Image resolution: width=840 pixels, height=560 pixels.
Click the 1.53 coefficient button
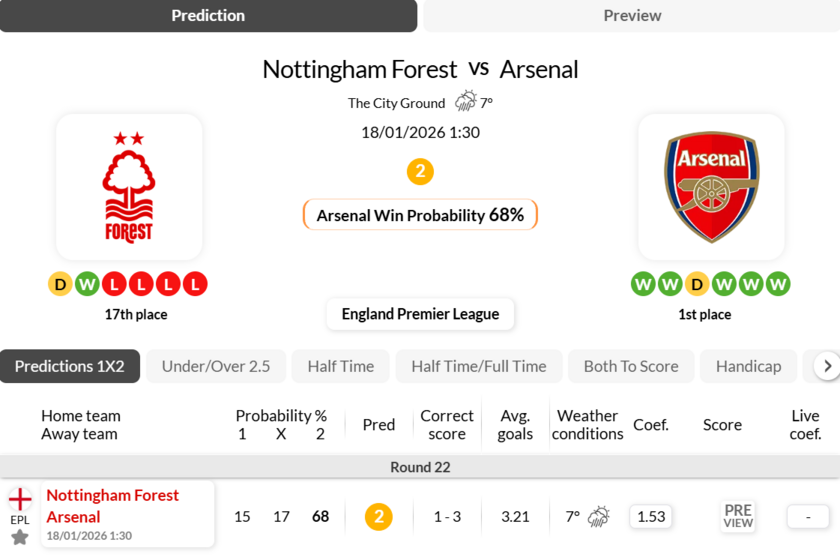pyautogui.click(x=651, y=517)
